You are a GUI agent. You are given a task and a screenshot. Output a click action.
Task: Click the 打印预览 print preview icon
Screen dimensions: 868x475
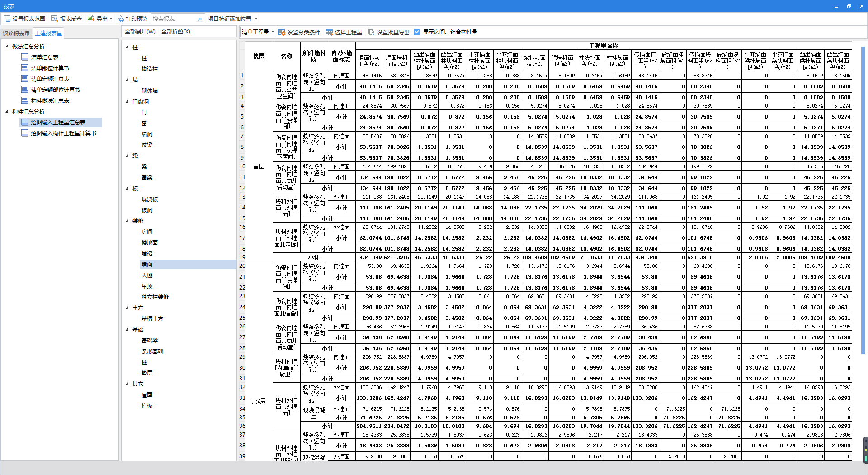[120, 19]
